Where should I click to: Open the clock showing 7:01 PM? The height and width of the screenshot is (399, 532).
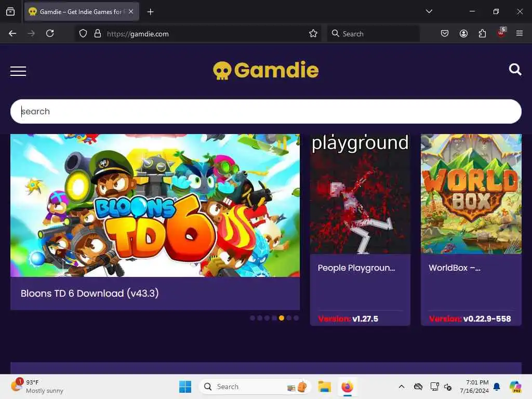[474, 387]
